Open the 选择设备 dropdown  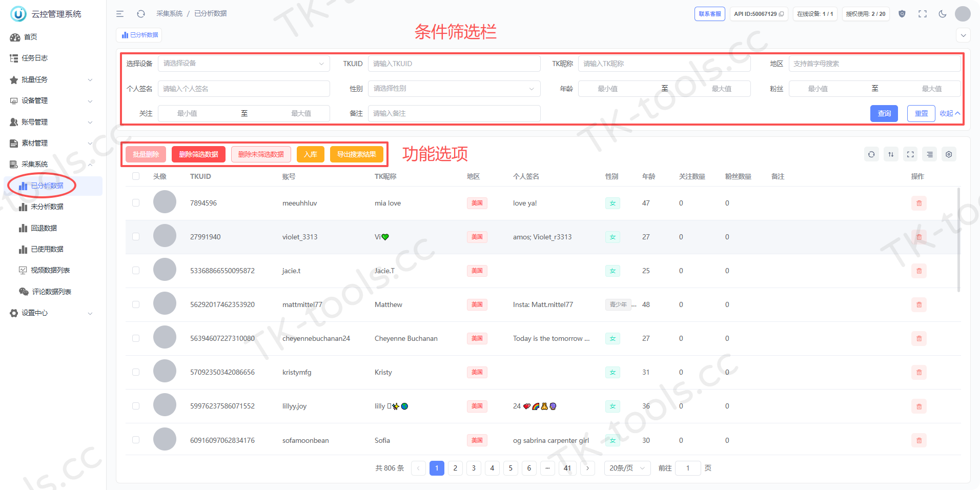(x=244, y=64)
